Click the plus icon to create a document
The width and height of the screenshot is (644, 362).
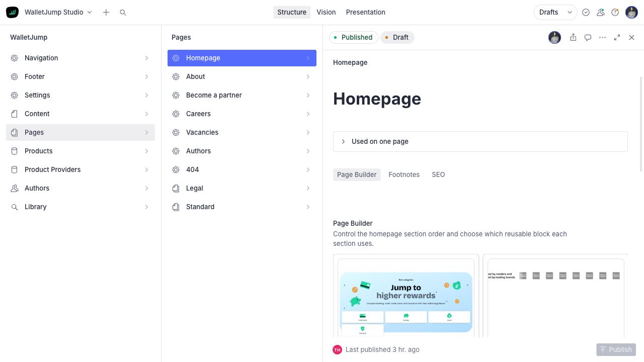pyautogui.click(x=106, y=12)
